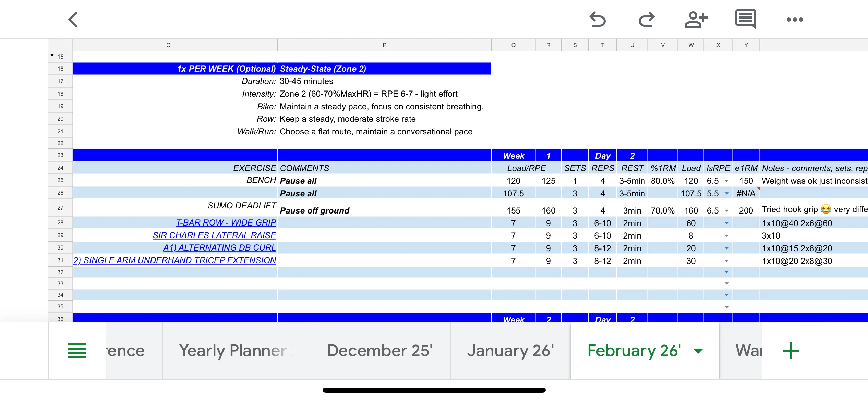Open IsRPE dropdown in SUMO DEADLIFT row
The image size is (868, 401).
click(726, 211)
